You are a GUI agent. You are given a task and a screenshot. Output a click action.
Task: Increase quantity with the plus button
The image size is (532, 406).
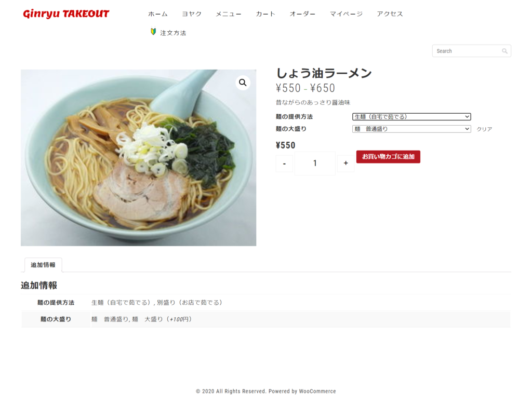coord(345,163)
